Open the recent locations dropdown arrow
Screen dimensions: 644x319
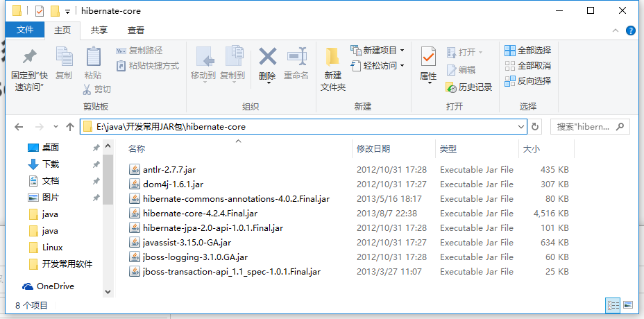pos(56,127)
